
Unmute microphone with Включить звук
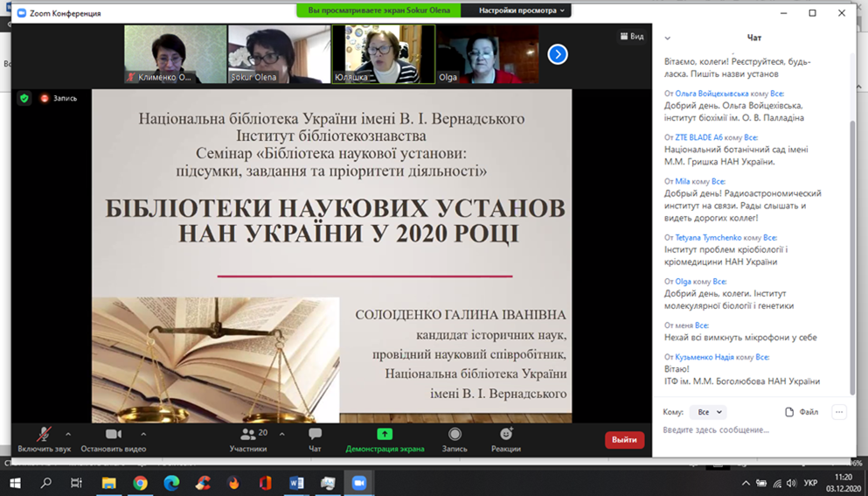coord(44,438)
